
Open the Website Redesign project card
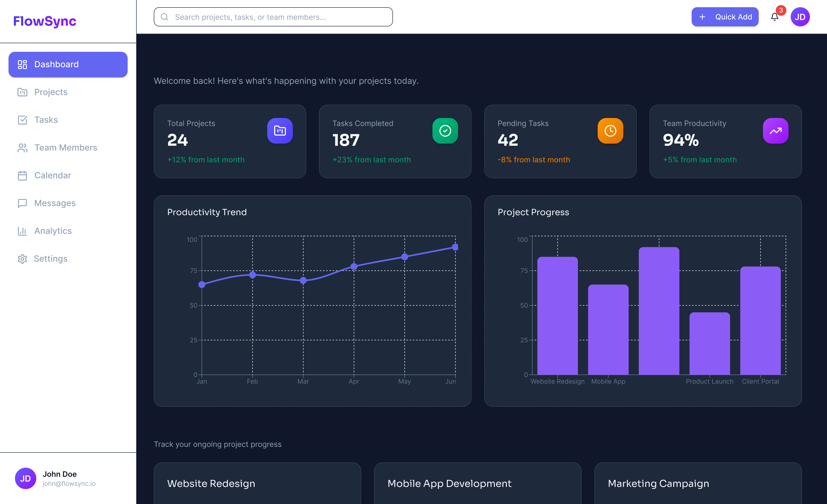tap(257, 483)
